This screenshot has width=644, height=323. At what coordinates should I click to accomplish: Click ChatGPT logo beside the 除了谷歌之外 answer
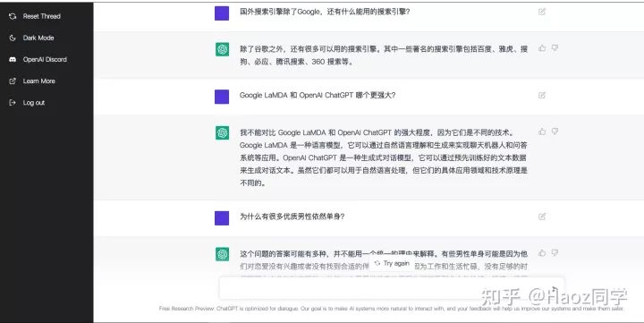(222, 50)
